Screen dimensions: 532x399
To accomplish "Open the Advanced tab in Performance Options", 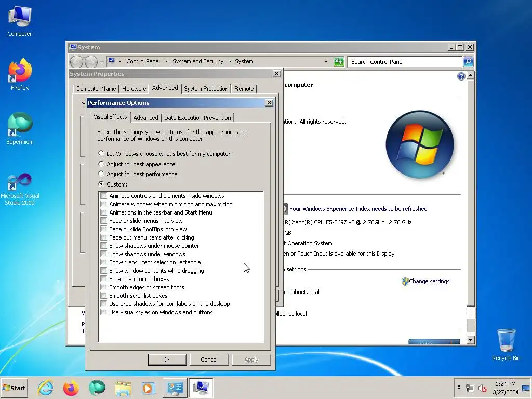I will 145,118.
